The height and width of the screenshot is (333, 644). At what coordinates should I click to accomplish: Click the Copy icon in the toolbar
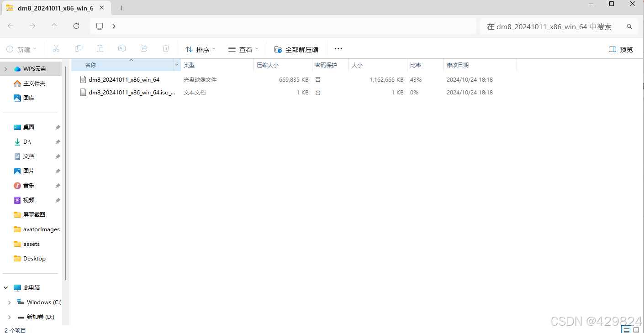78,48
